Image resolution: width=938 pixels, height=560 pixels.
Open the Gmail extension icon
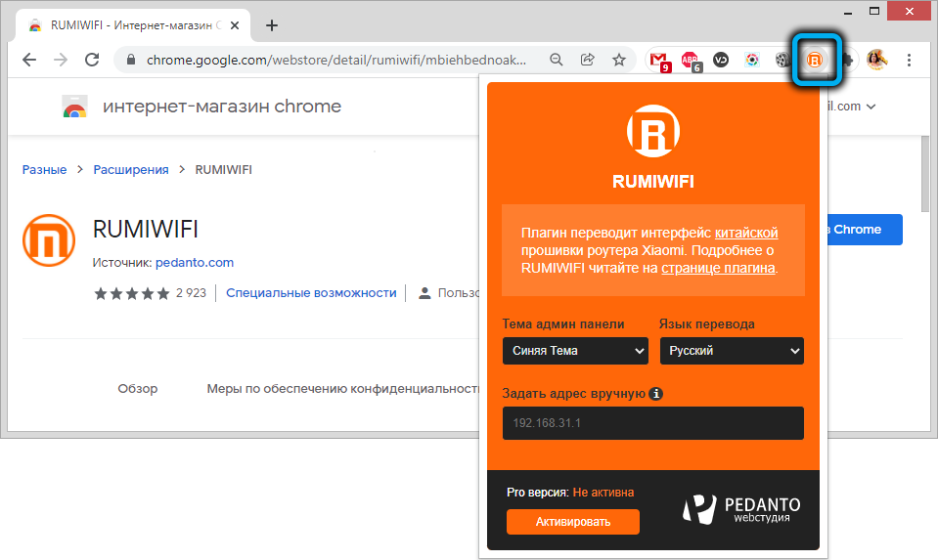click(659, 60)
